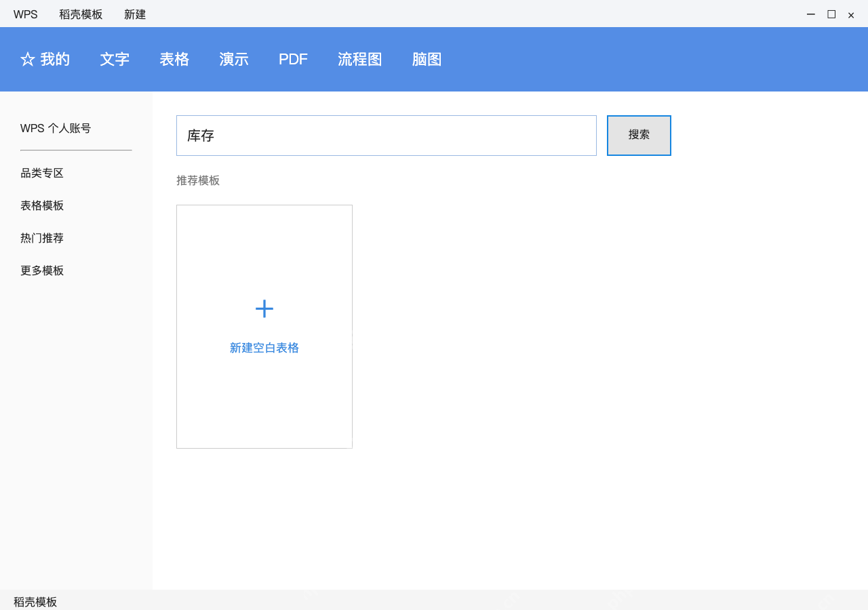Focus the search field containing 库存
The height and width of the screenshot is (610, 868).
pyautogui.click(x=387, y=136)
